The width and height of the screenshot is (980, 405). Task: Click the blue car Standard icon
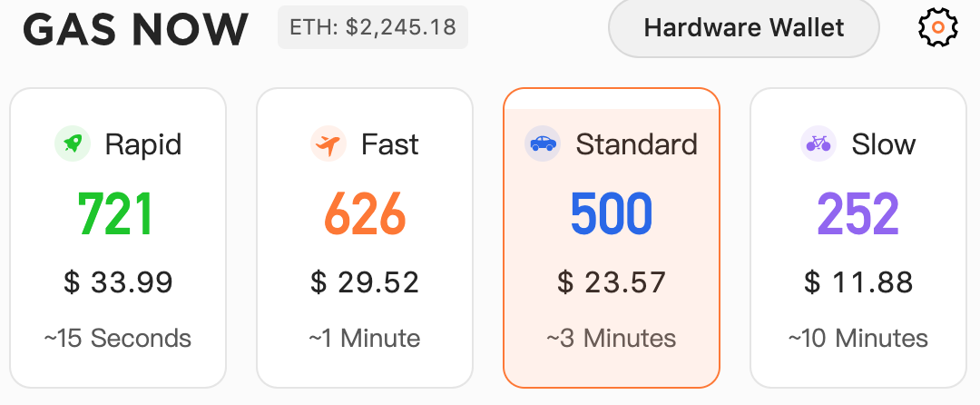click(x=543, y=143)
